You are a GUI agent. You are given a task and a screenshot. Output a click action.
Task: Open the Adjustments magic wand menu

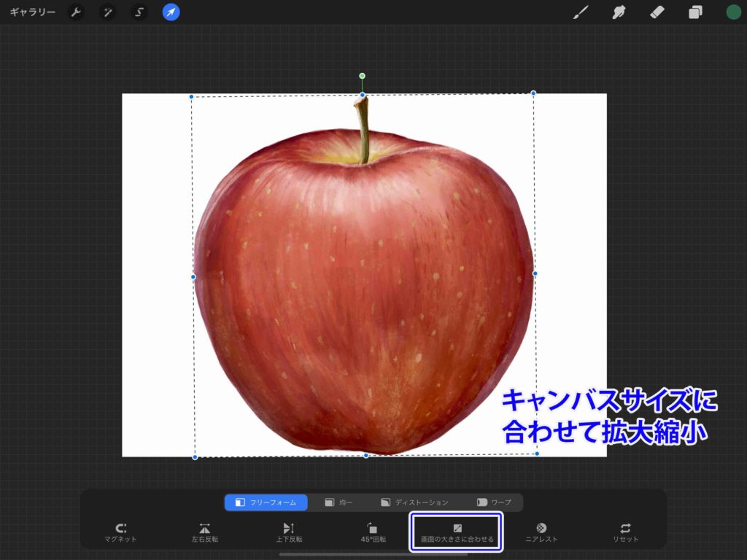tap(107, 12)
